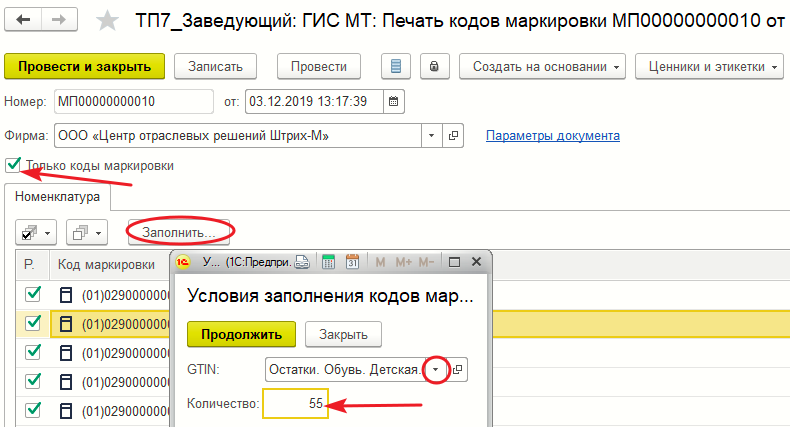The width and height of the screenshot is (790, 427).
Task: Open the document movements report icon
Action: [396, 66]
